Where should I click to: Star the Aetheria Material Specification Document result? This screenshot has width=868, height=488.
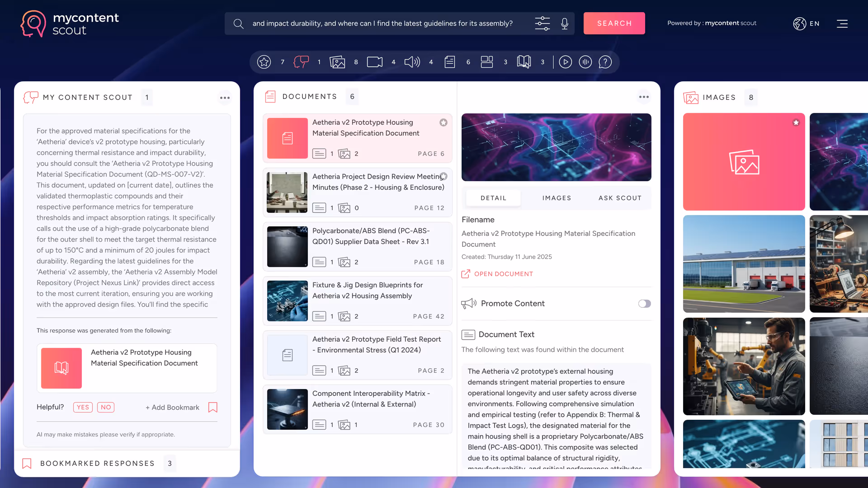(x=443, y=122)
